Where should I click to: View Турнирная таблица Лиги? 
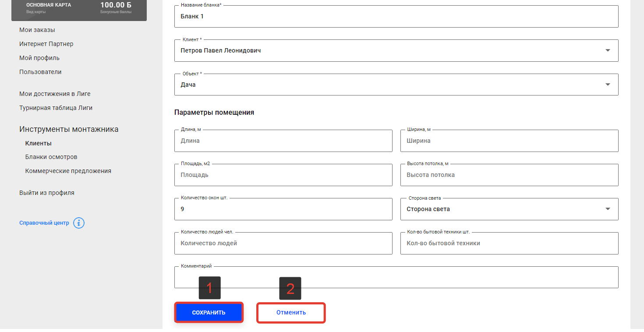click(x=56, y=108)
